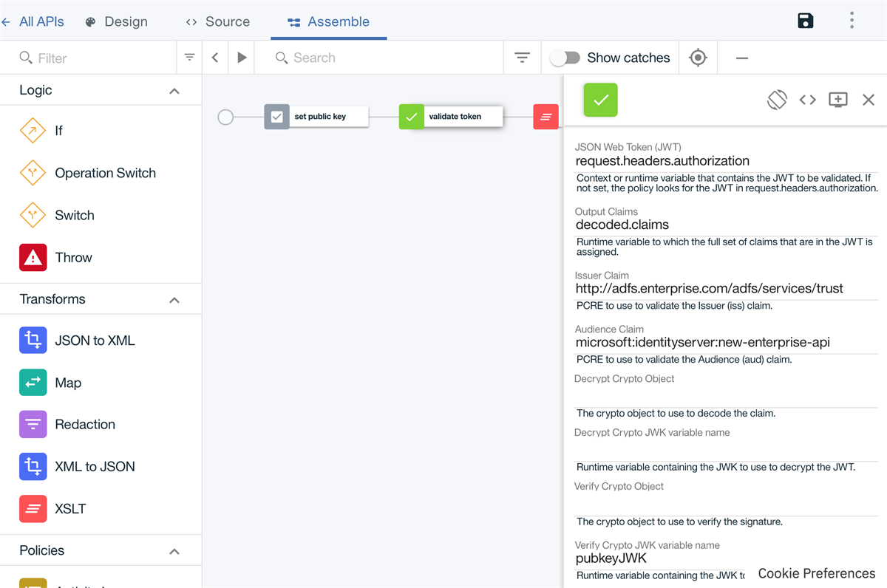Toggle the Show catches switch

click(565, 57)
